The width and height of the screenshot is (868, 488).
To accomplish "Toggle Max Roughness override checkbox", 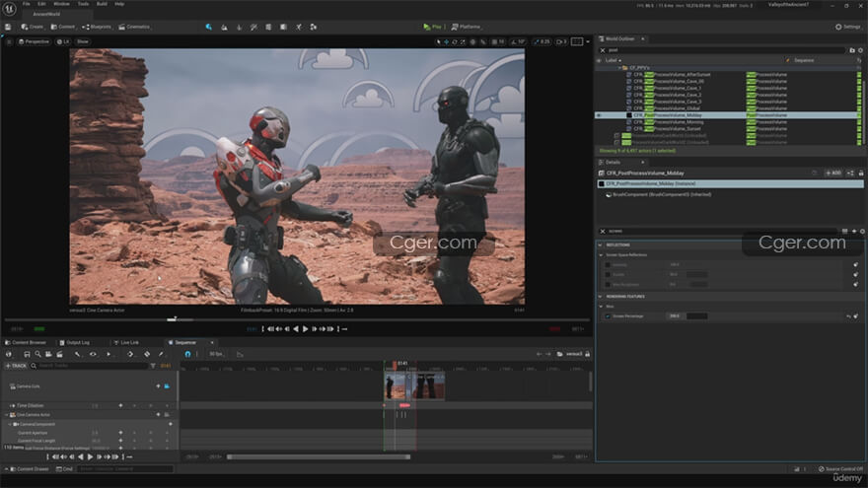I will tap(608, 284).
